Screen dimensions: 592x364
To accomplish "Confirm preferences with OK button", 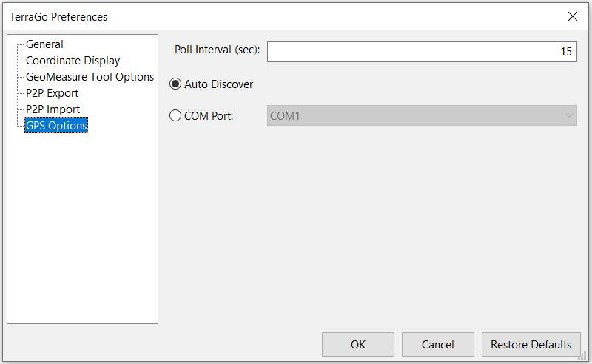I will [358, 344].
